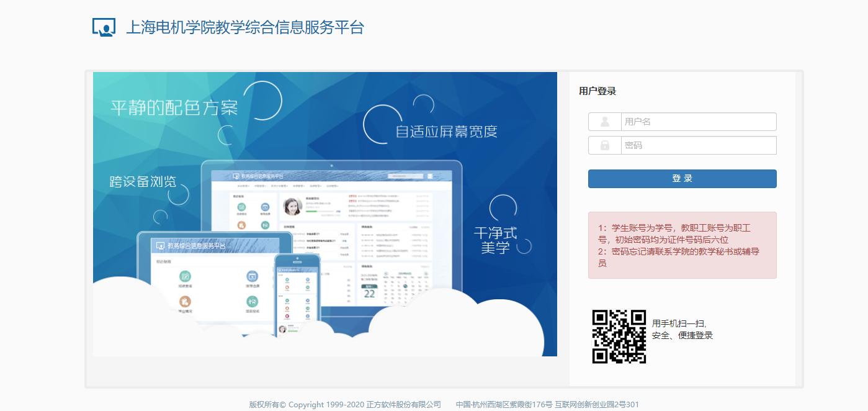Select the second navbar menu item in the mockup
The width and height of the screenshot is (868, 411).
[x=261, y=186]
